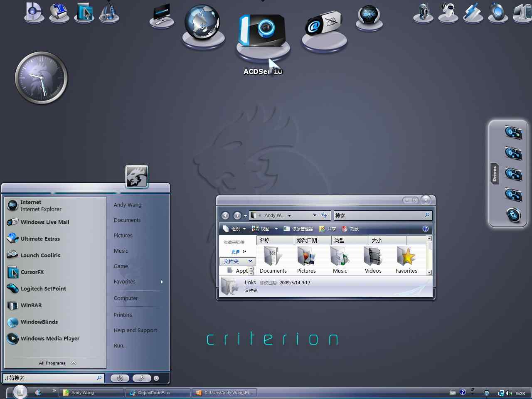The width and height of the screenshot is (532, 399).
Task: Open Internet Explorer from Start menu
Action: click(55, 206)
